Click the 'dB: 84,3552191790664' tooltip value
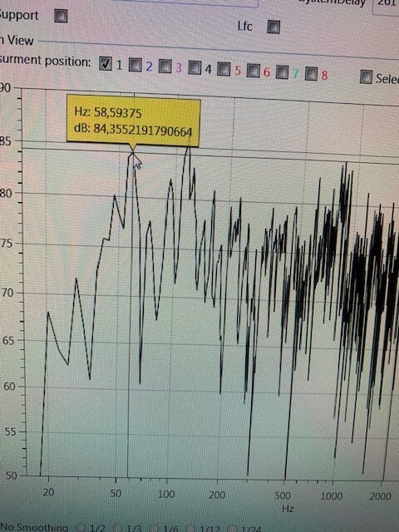This screenshot has width=399, height=532. coord(133,131)
